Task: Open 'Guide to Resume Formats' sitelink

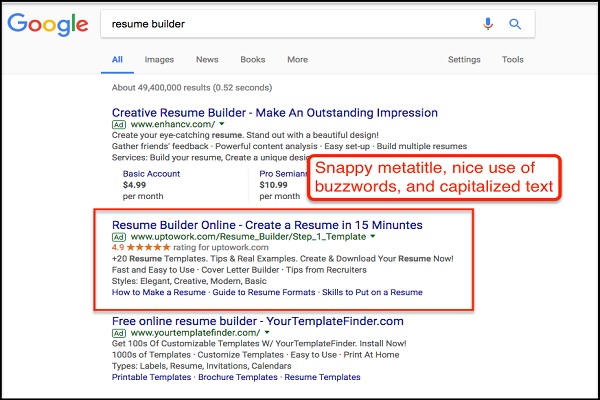Action: click(x=264, y=292)
